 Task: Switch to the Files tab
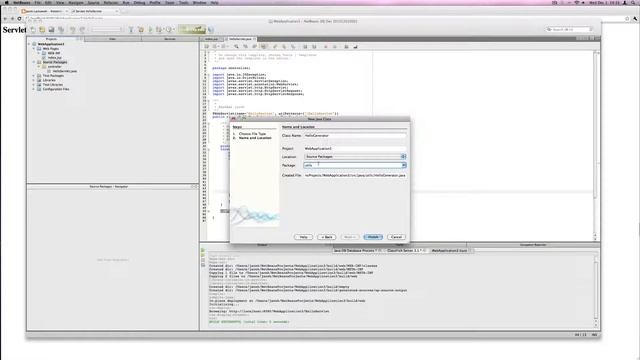[112, 39]
